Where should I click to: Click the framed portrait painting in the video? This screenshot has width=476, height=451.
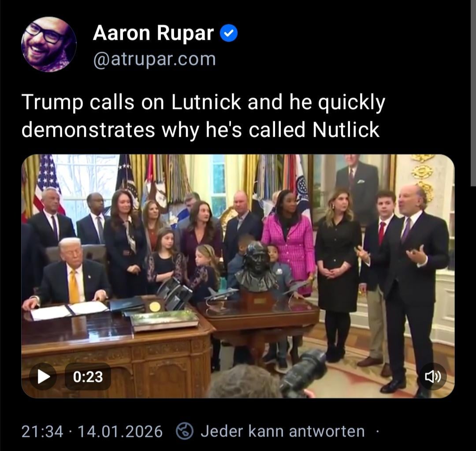(x=354, y=187)
